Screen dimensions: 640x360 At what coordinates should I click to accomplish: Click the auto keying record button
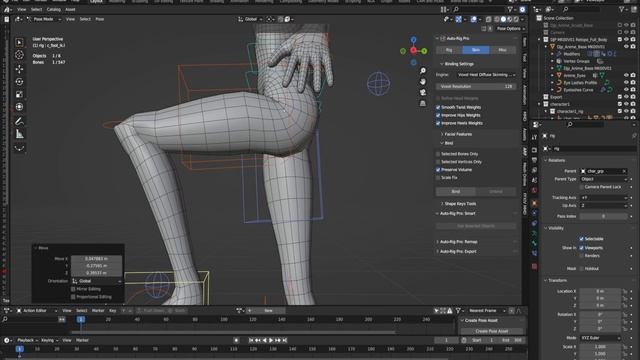[236, 340]
